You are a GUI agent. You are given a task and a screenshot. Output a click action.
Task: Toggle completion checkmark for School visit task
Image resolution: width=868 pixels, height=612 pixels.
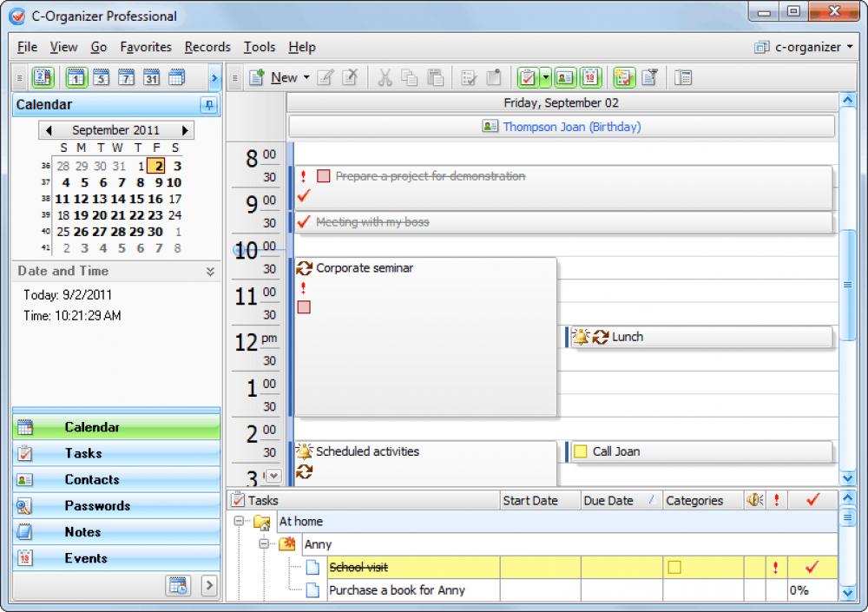[x=812, y=566]
